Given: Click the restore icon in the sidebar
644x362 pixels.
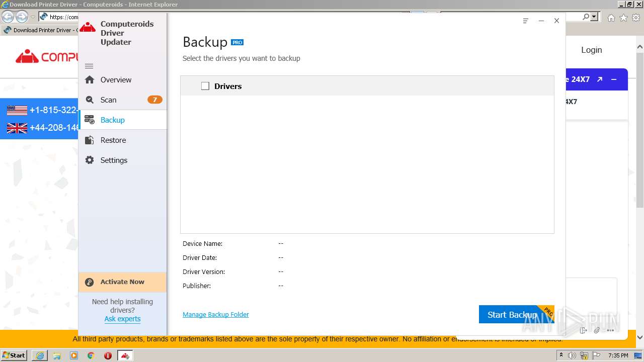Looking at the screenshot, I should (90, 140).
